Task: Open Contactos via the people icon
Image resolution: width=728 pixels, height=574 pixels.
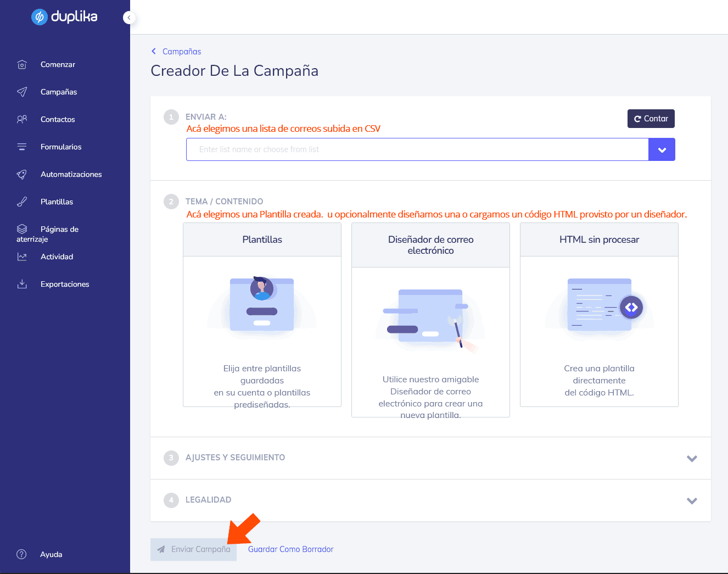Action: coord(21,119)
